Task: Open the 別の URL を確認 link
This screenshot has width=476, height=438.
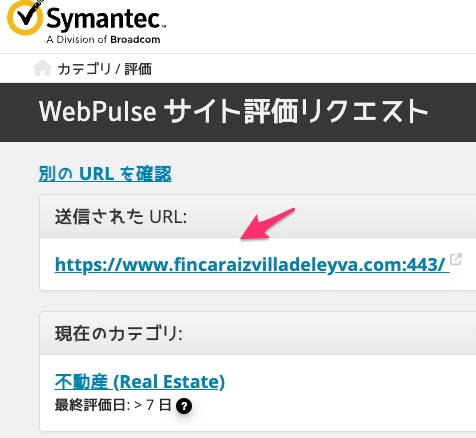Action: (x=105, y=174)
